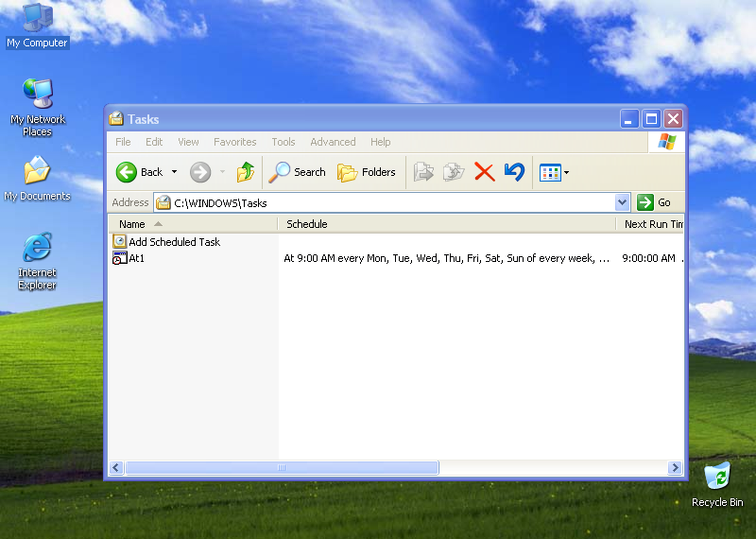The width and height of the screenshot is (756, 539).
Task: Click the Views grid icon
Action: tap(550, 173)
